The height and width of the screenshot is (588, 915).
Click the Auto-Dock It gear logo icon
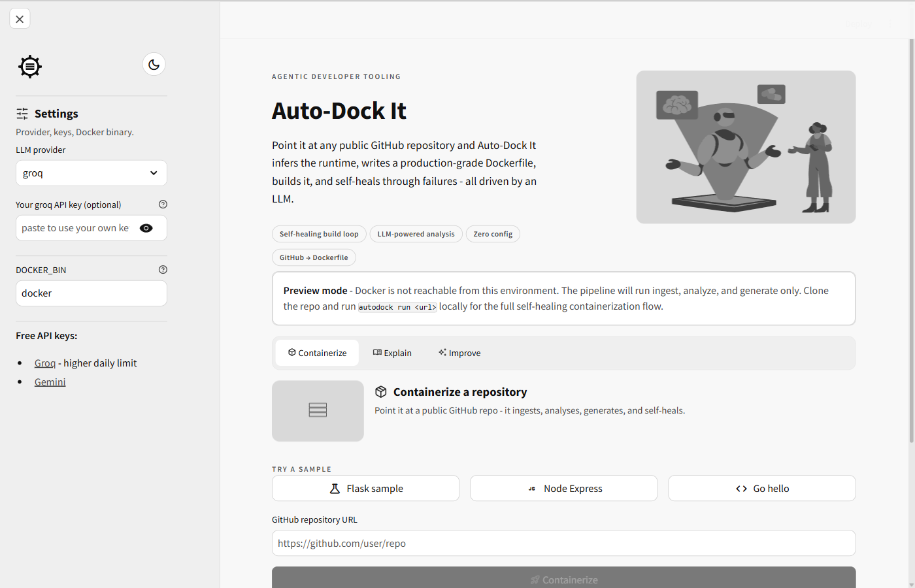click(30, 67)
